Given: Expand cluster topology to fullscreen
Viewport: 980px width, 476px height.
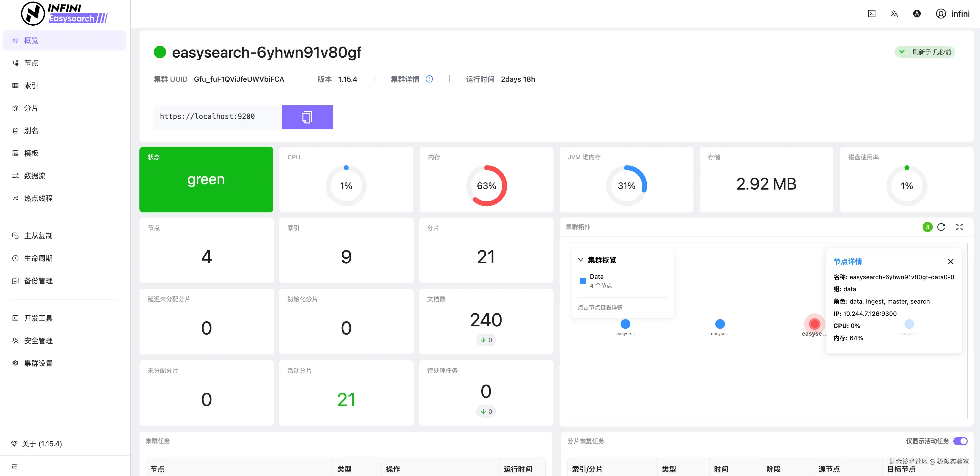Looking at the screenshot, I should (959, 227).
